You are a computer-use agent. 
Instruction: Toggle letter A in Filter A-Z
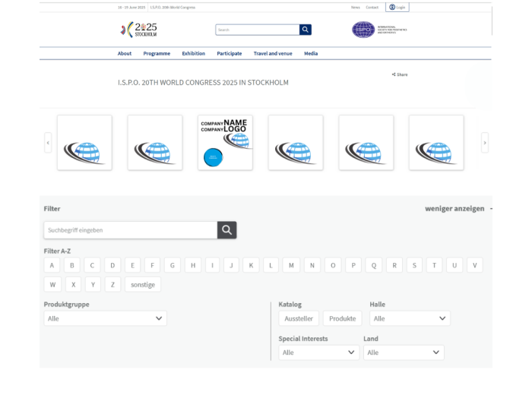click(x=52, y=265)
